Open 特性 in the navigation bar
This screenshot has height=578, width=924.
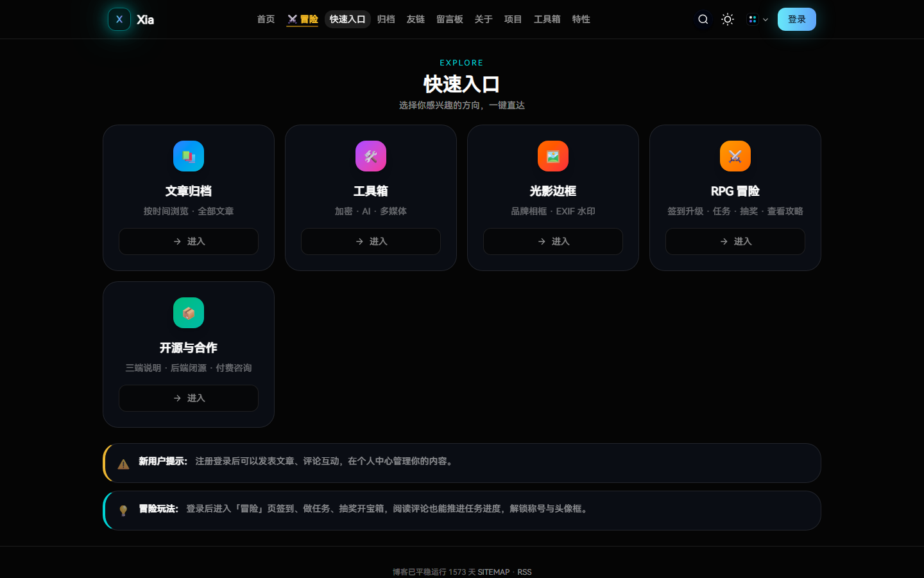[x=581, y=19]
